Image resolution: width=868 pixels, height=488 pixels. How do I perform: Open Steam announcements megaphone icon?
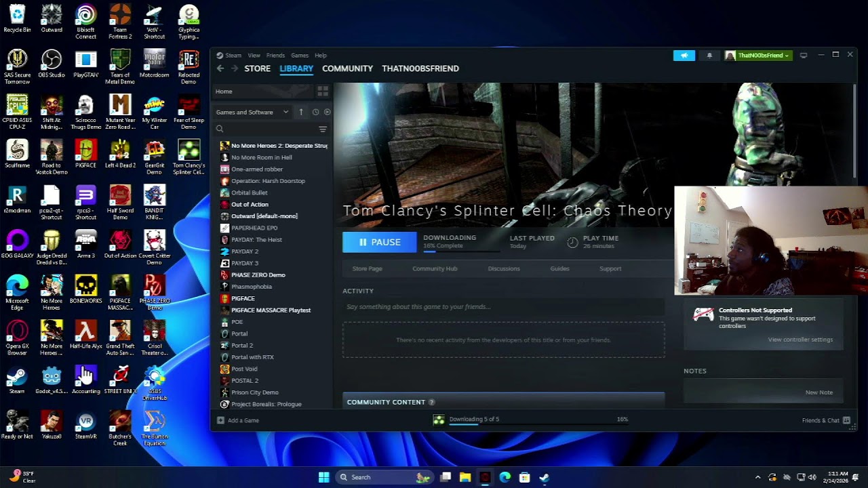pos(684,56)
